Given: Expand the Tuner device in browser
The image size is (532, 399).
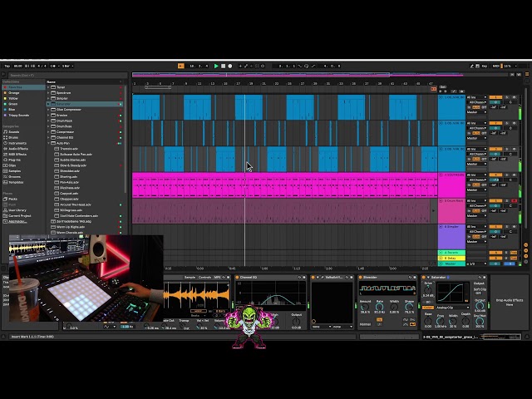Looking at the screenshot, I should coord(48,87).
